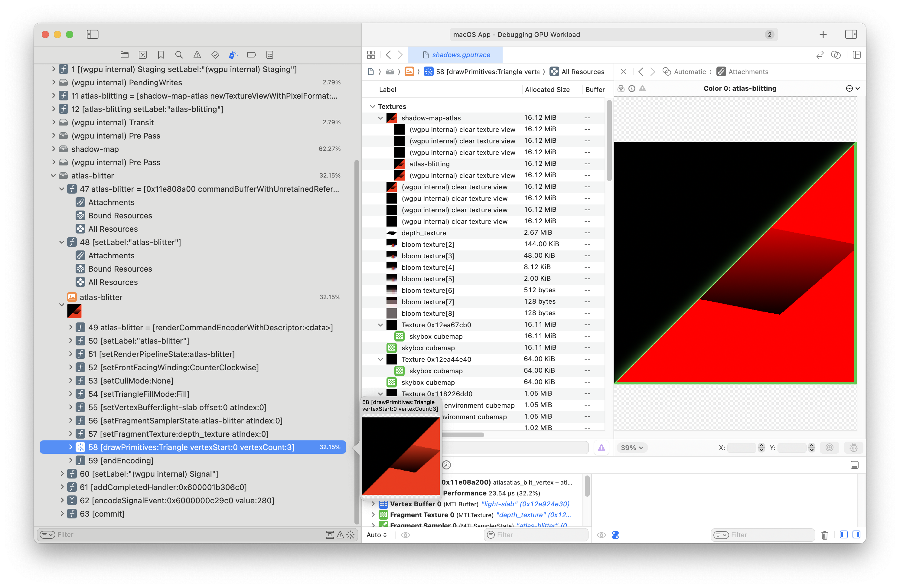Screen dimensions: 900x588
Task: Toggle the navigator performance markers filter
Action: click(x=330, y=535)
